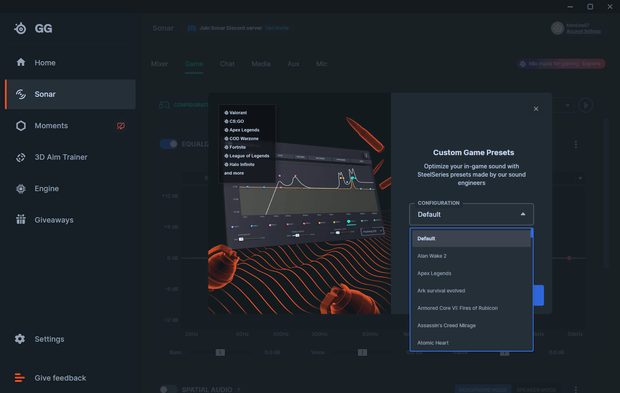Click the Give feedback lines icon
This screenshot has width=620, height=393.
point(19,378)
